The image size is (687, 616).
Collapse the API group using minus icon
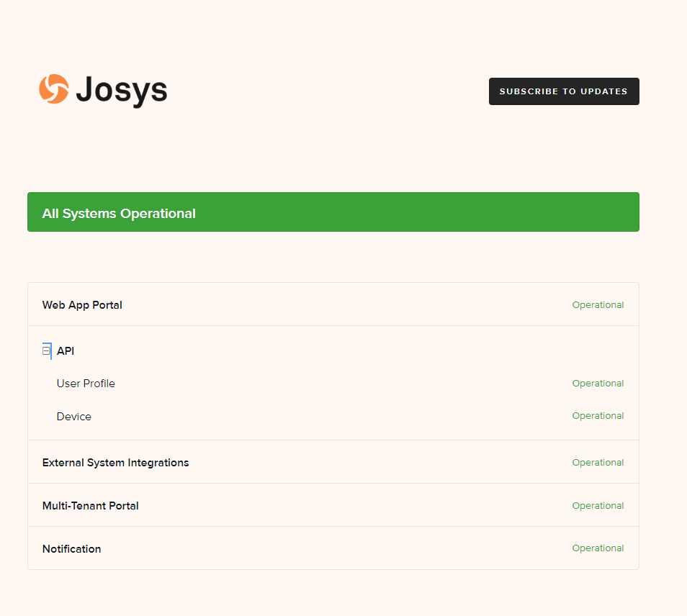point(47,351)
